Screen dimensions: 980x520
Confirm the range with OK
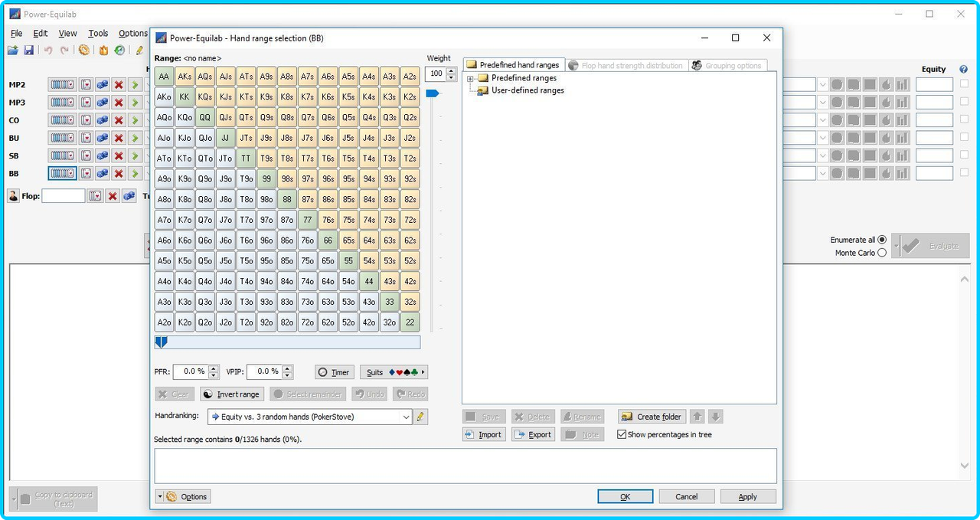click(626, 496)
